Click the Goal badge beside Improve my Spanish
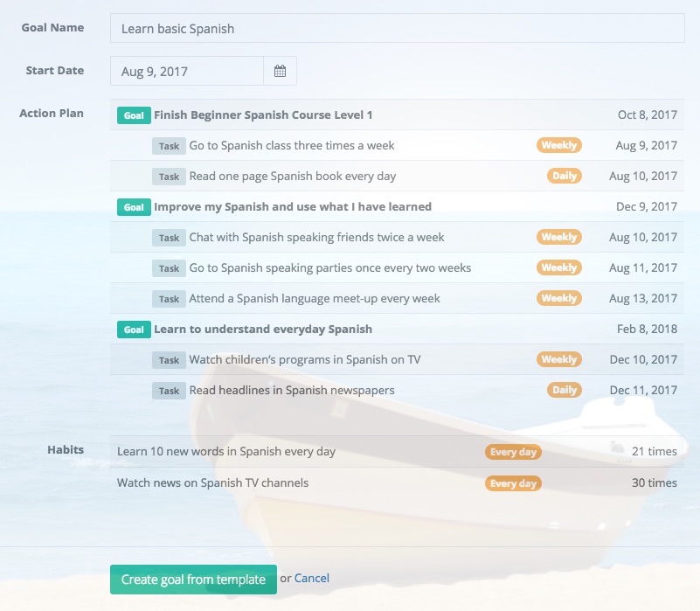 pos(134,207)
